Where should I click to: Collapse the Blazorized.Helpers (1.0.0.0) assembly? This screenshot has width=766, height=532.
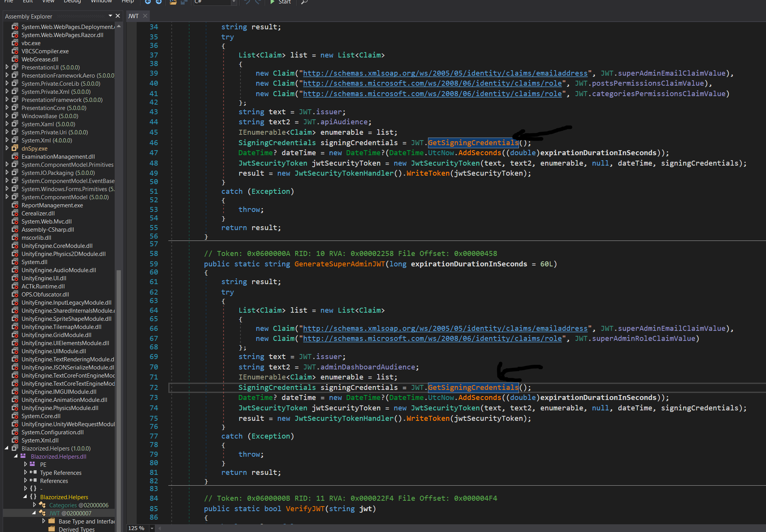[7, 448]
